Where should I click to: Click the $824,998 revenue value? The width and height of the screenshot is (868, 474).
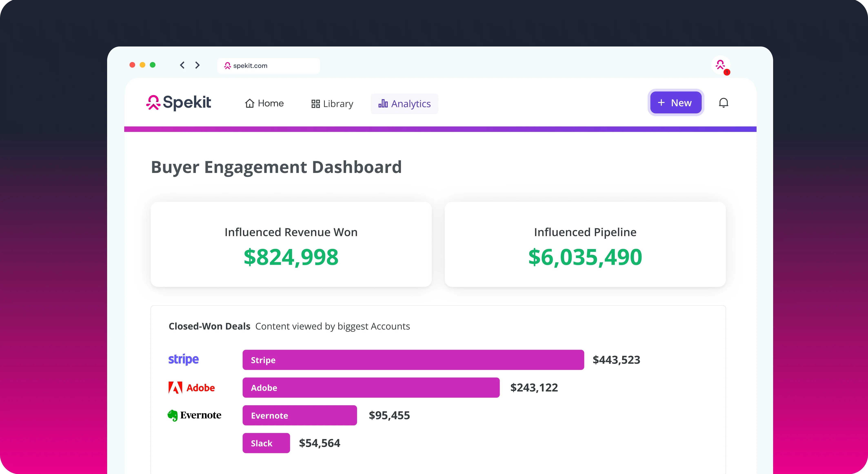point(291,257)
